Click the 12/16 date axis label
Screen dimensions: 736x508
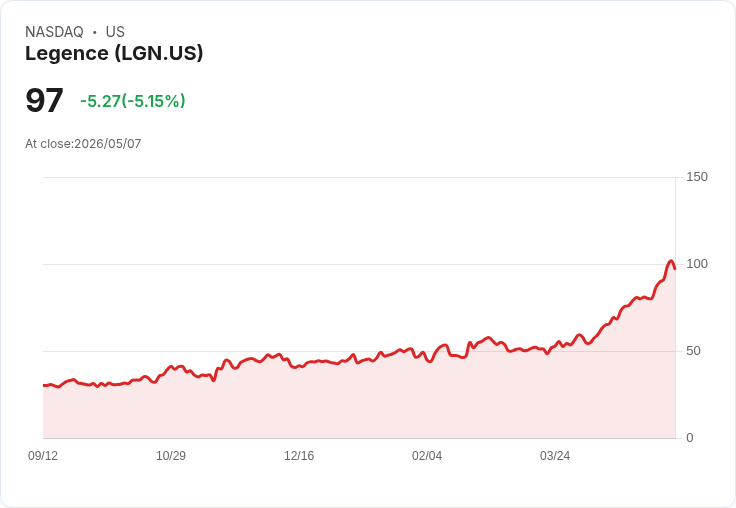click(299, 456)
